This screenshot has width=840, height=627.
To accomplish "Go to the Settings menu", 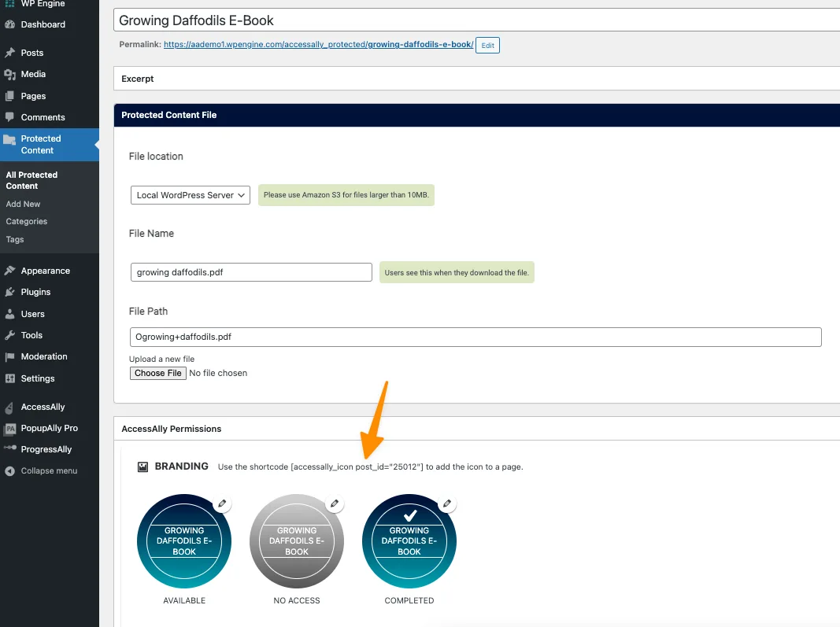I will (x=38, y=378).
